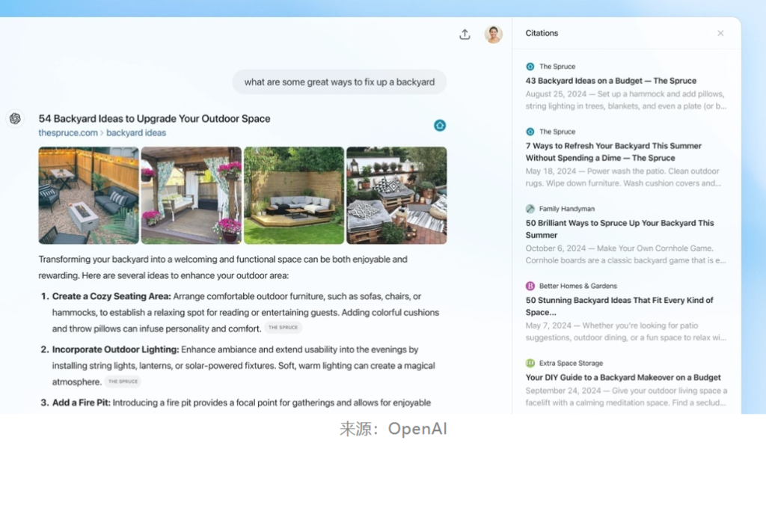The width and height of the screenshot is (766, 532).
Task: Click the Citations panel heading
Action: click(542, 33)
